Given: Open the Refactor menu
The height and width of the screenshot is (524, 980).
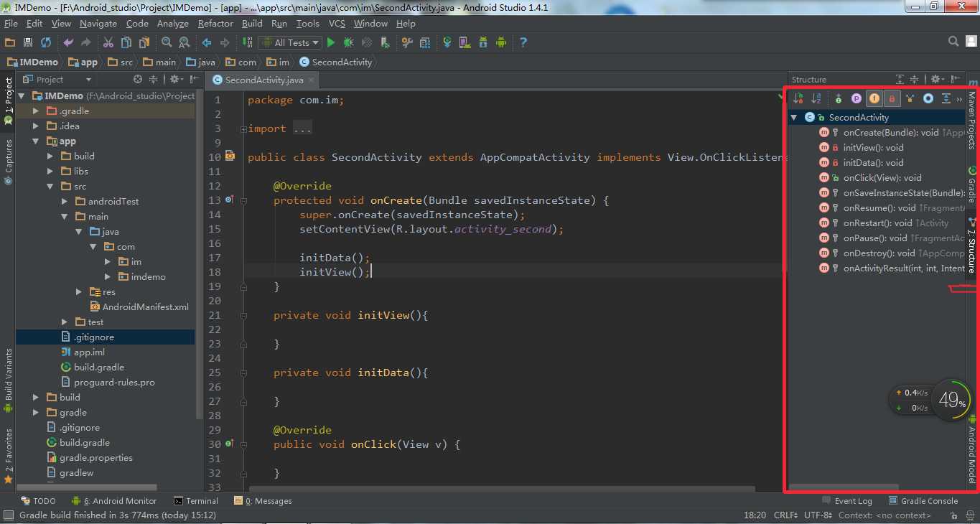Looking at the screenshot, I should 215,24.
